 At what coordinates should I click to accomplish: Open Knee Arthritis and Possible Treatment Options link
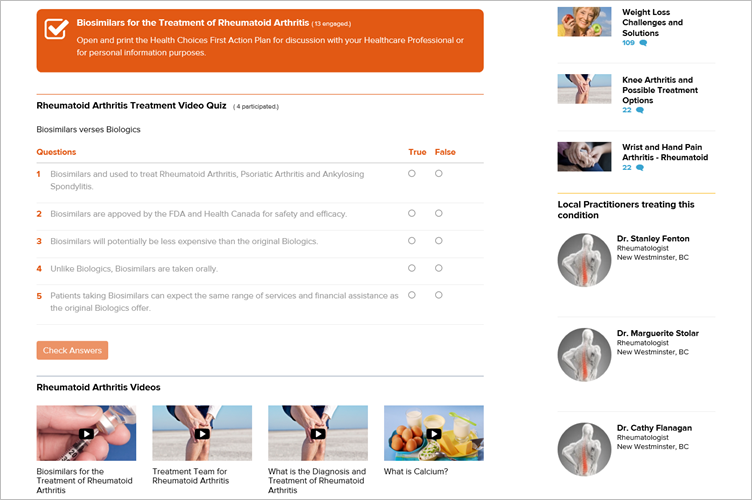tap(660, 90)
